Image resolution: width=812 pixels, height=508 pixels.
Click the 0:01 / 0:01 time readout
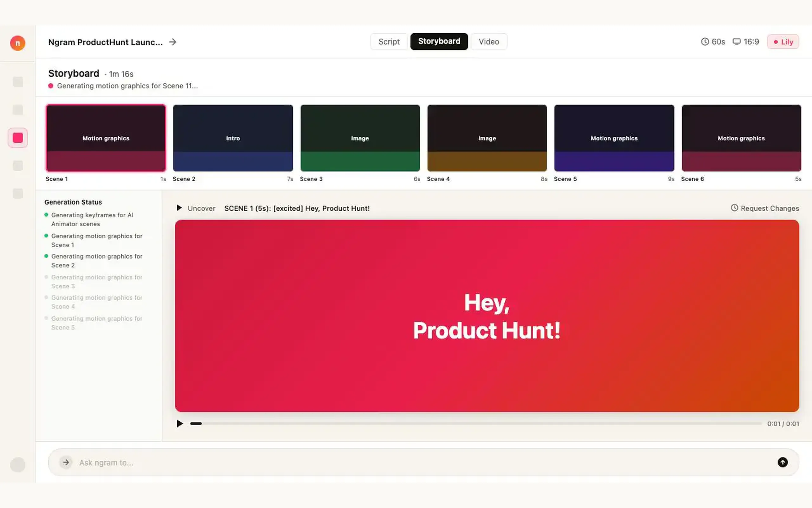(x=783, y=424)
